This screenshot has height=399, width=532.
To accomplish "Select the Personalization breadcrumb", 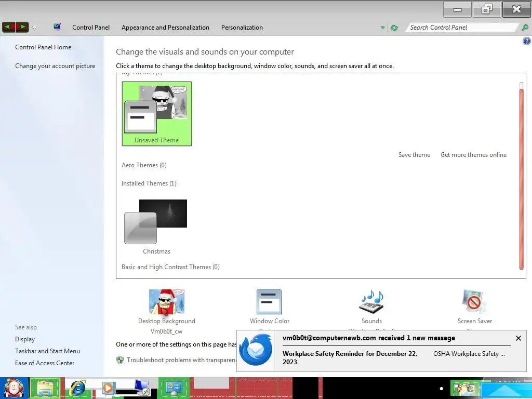I will click(242, 28).
